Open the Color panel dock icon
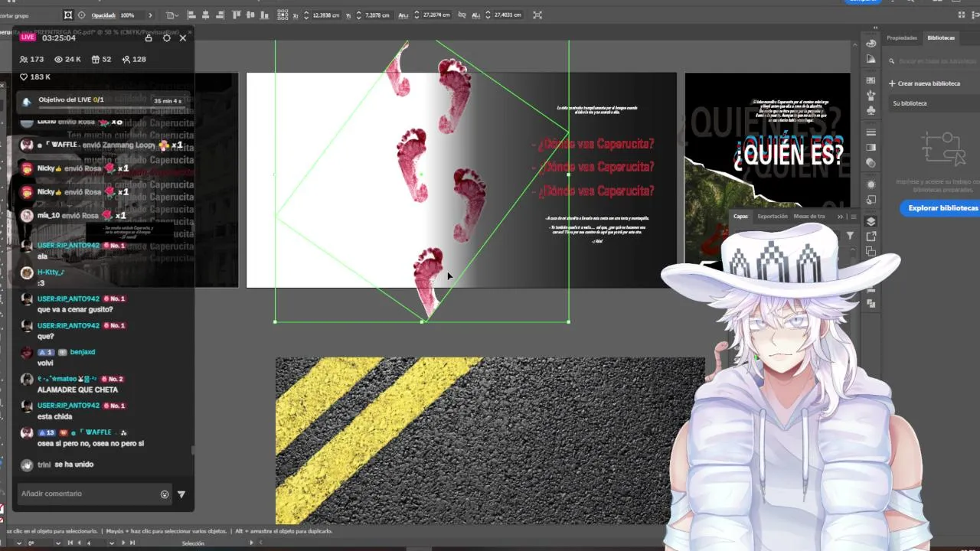Screen dimensions: 980x551 [871, 44]
